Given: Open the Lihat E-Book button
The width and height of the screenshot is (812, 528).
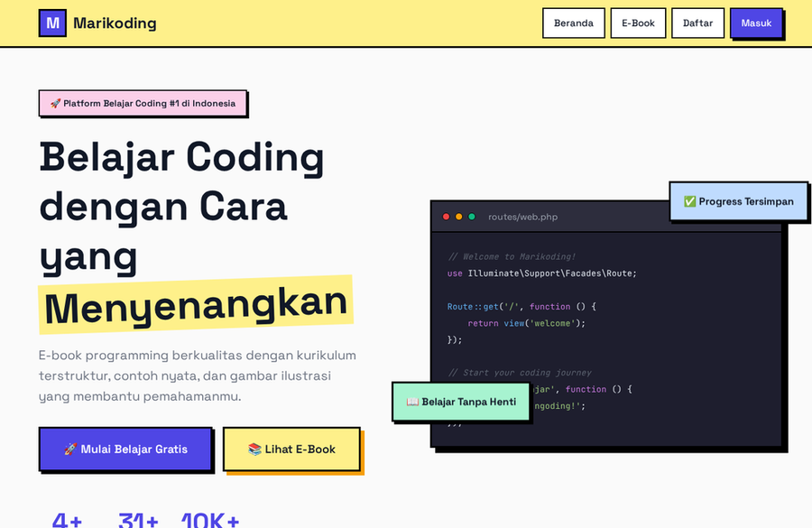Looking at the screenshot, I should pos(291,449).
